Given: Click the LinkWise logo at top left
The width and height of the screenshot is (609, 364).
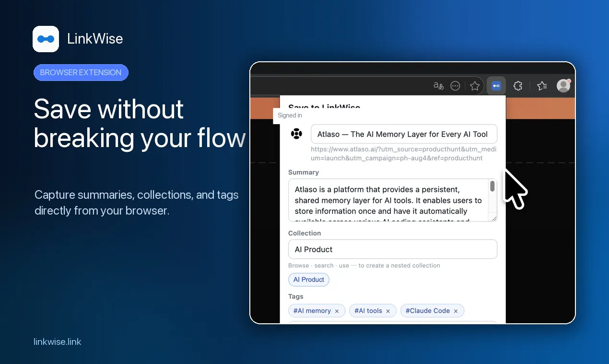Looking at the screenshot, I should pyautogui.click(x=46, y=39).
